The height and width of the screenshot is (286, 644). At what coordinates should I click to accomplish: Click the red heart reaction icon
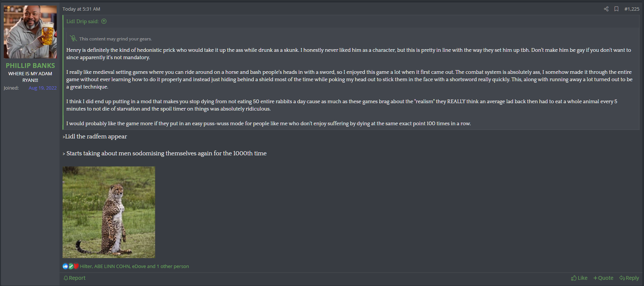76,266
